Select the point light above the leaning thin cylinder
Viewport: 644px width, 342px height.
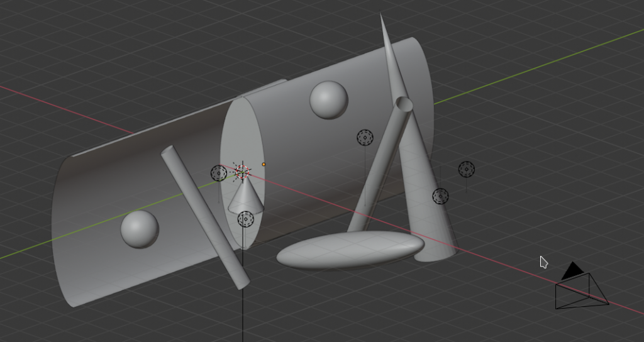click(x=365, y=138)
